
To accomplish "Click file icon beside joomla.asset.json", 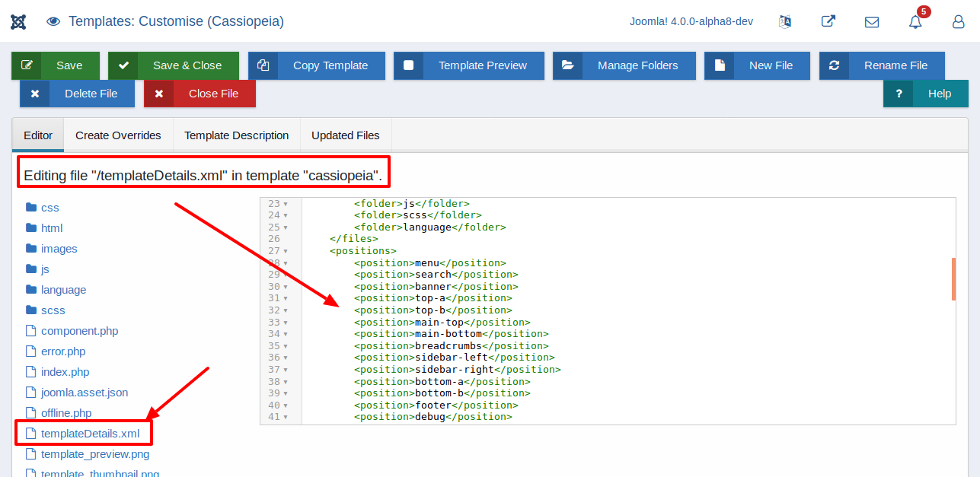I will pyautogui.click(x=31, y=393).
